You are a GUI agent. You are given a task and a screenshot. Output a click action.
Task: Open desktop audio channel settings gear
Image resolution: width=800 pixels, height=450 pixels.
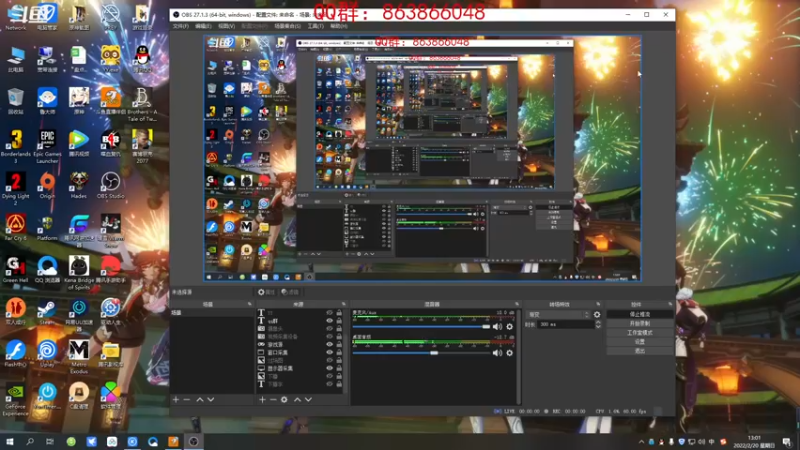pos(509,353)
